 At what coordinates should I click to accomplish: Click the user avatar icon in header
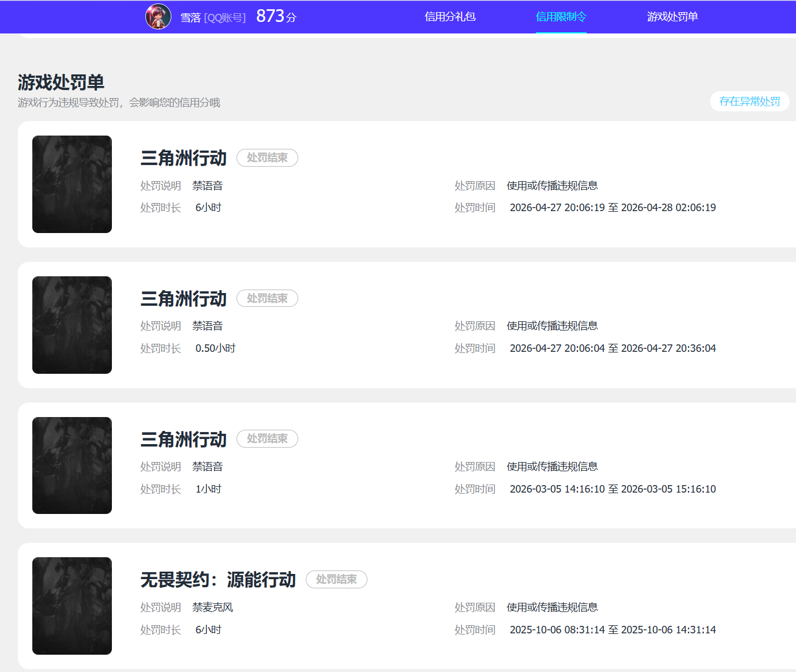click(158, 16)
